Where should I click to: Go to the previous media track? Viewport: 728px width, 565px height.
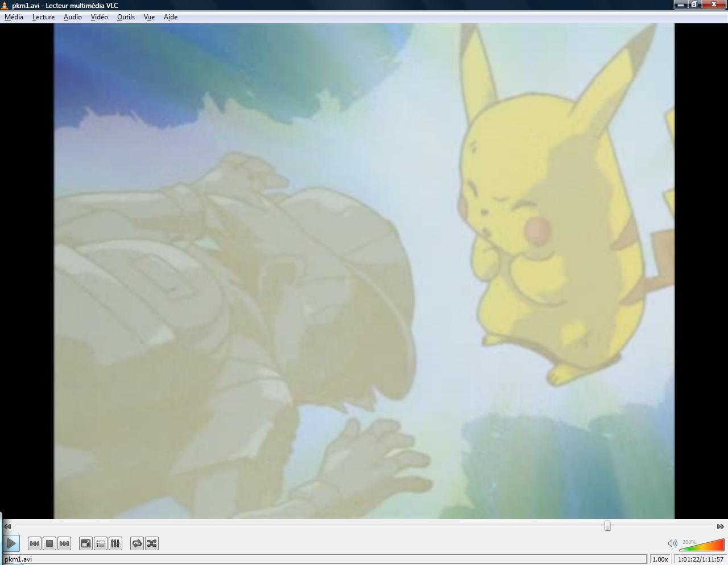tap(35, 543)
